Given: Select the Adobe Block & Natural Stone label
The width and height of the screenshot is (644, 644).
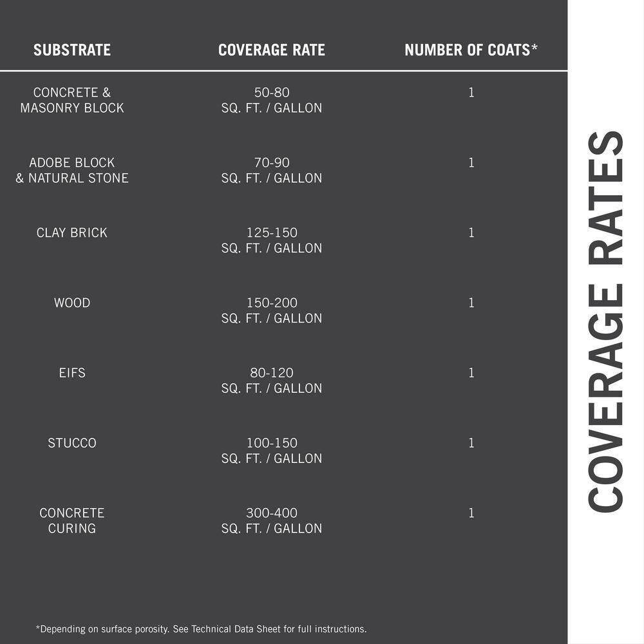Looking at the screenshot, I should [x=72, y=171].
